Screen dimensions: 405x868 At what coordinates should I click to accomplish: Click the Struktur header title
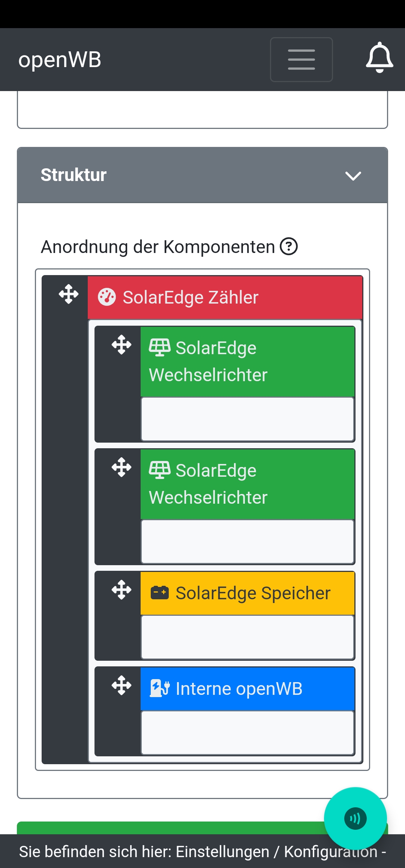point(73,175)
